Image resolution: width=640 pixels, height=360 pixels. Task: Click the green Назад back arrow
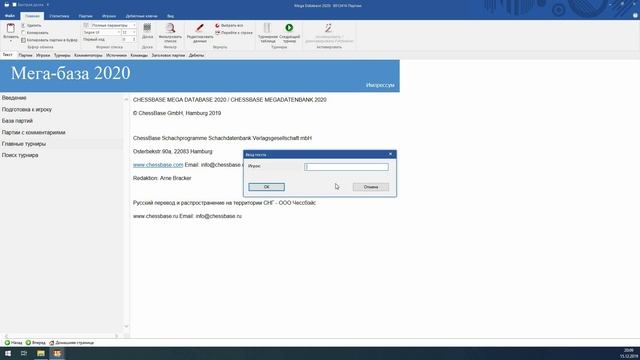(7, 343)
